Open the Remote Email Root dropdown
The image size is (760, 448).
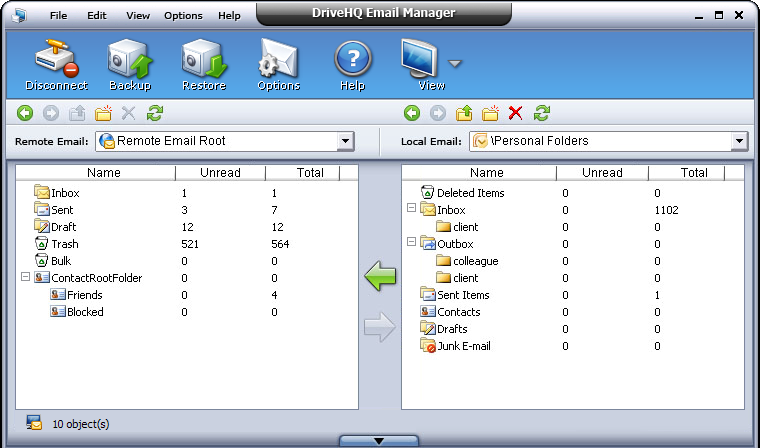[x=346, y=142]
